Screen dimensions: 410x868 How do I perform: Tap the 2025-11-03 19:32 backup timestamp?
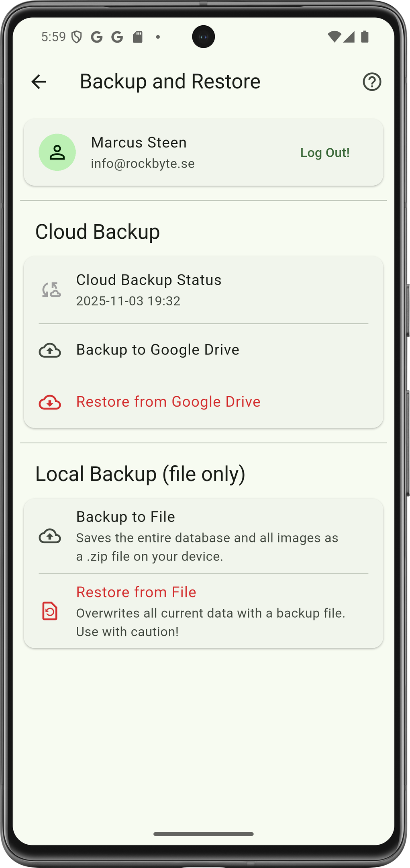[x=128, y=301]
